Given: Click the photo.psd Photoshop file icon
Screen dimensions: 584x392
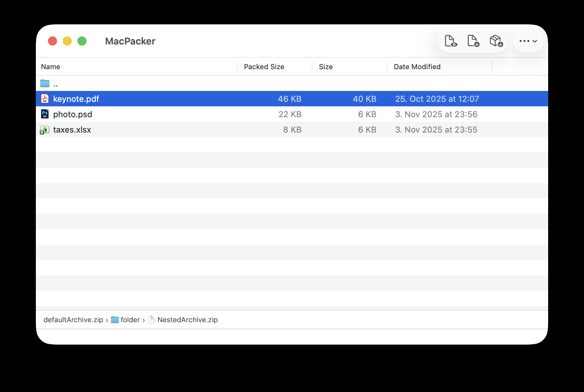Looking at the screenshot, I should pyautogui.click(x=45, y=114).
